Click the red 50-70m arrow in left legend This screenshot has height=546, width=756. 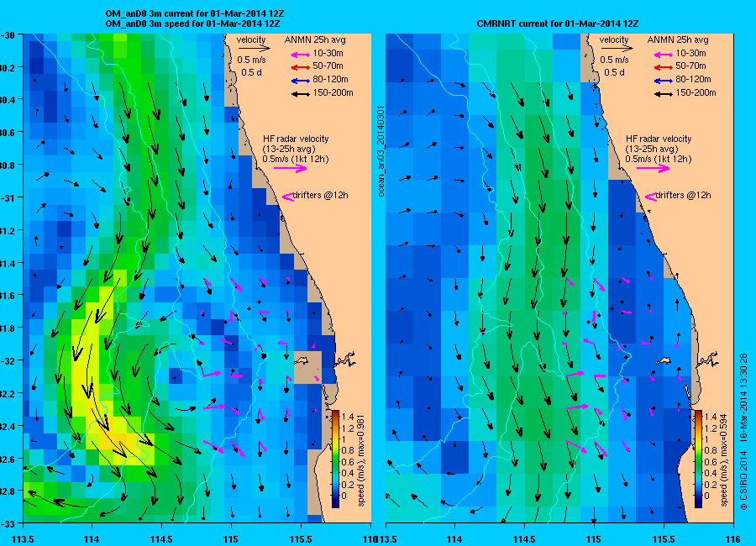(301, 67)
